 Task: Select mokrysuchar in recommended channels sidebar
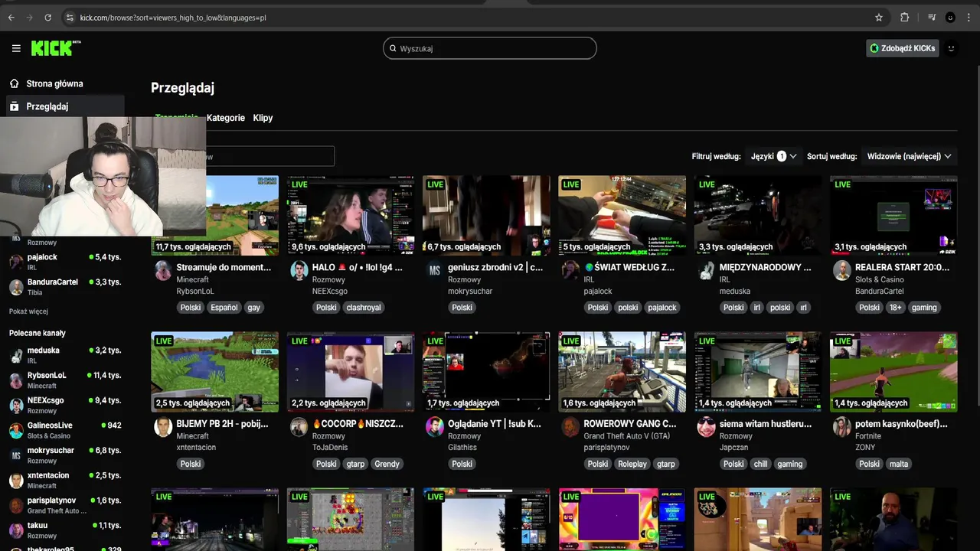pos(64,455)
